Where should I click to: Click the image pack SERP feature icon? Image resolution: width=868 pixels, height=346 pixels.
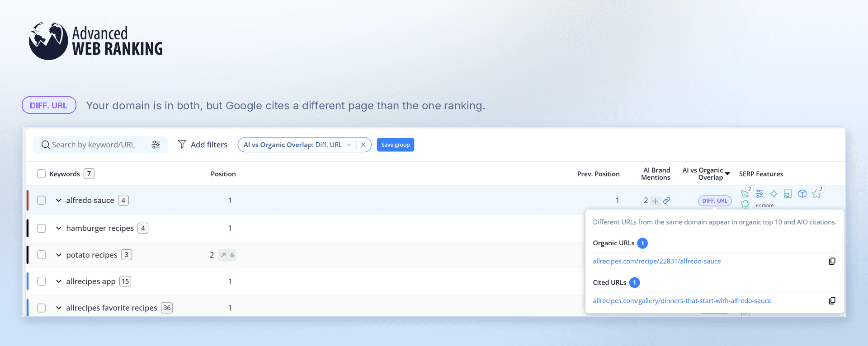[788, 194]
